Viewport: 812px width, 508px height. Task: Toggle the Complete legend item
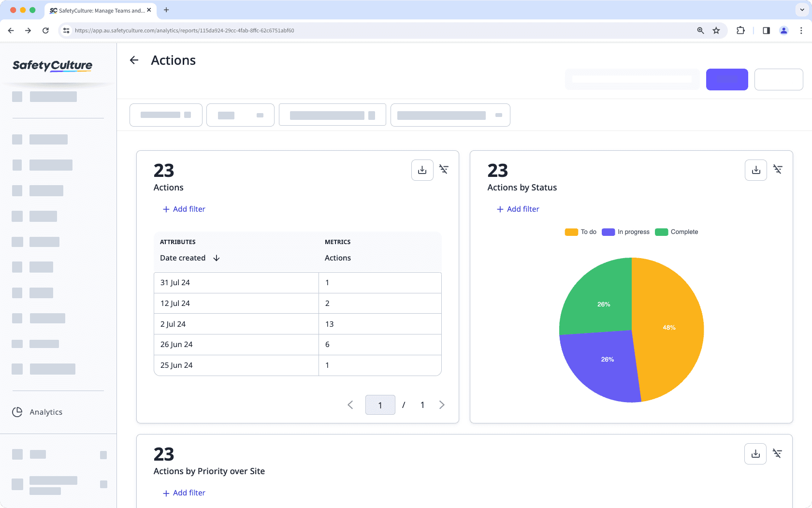click(x=676, y=232)
